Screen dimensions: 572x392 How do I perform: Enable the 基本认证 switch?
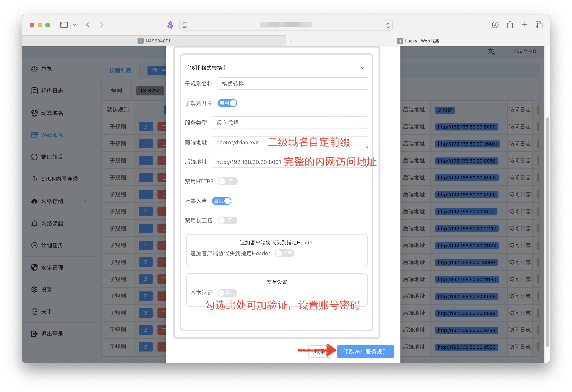click(x=227, y=293)
